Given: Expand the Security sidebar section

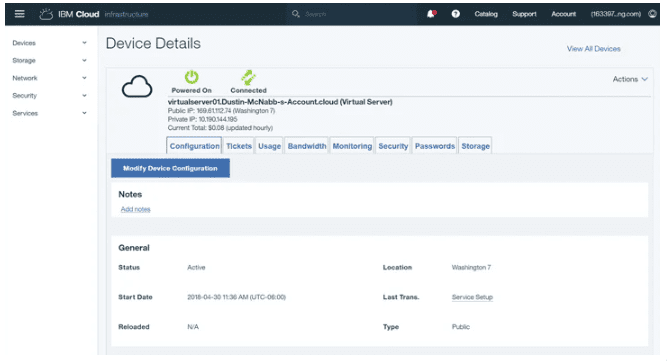Looking at the screenshot, I should click(x=49, y=96).
